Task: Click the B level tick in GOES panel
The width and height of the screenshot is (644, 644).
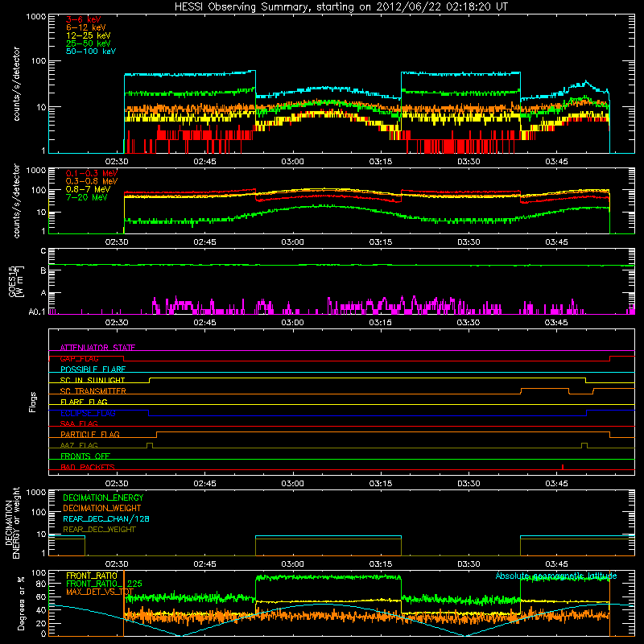Action: [x=43, y=270]
